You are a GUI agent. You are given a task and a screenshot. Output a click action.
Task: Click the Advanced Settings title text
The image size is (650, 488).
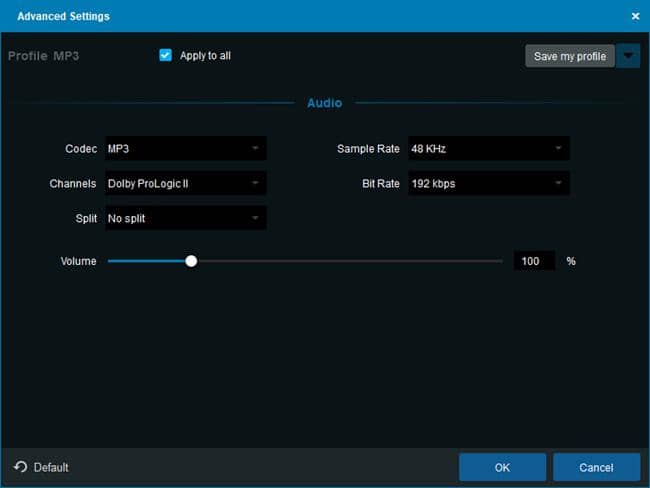click(63, 16)
